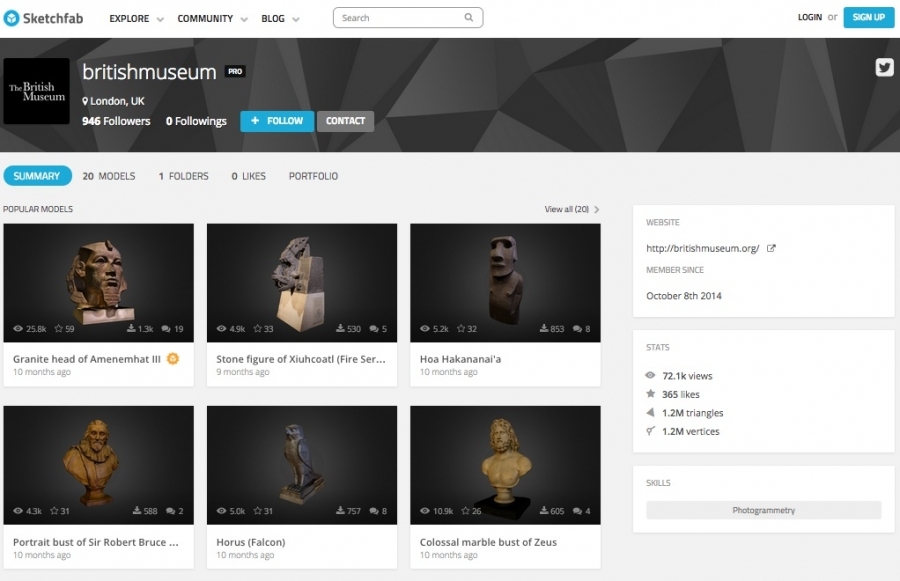
Task: Click the title Hoa Hakananai'a
Action: point(460,359)
